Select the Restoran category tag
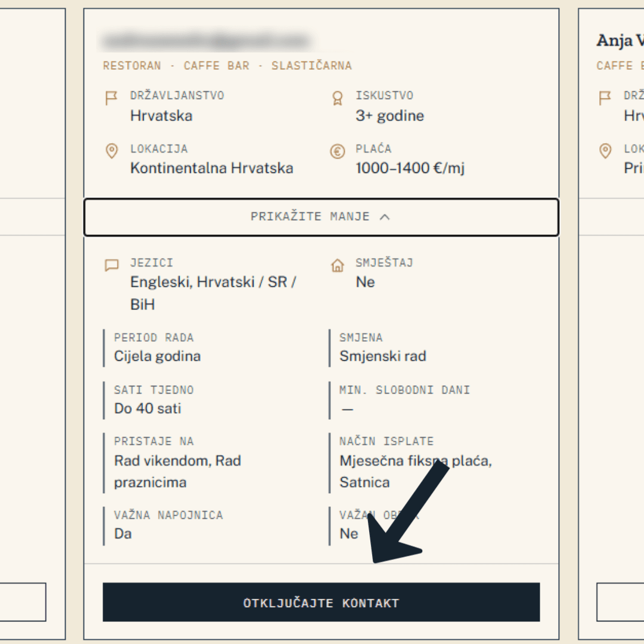 (132, 66)
